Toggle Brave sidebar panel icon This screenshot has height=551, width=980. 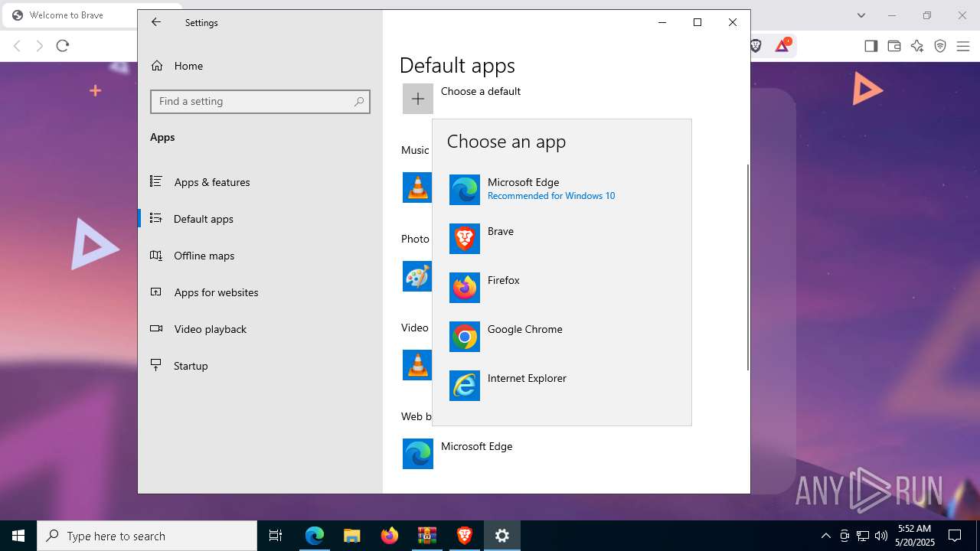coord(871,46)
